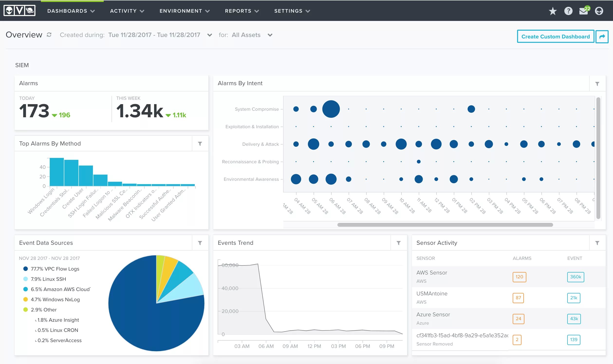
Task: Open the help question mark icon
Action: click(x=568, y=11)
